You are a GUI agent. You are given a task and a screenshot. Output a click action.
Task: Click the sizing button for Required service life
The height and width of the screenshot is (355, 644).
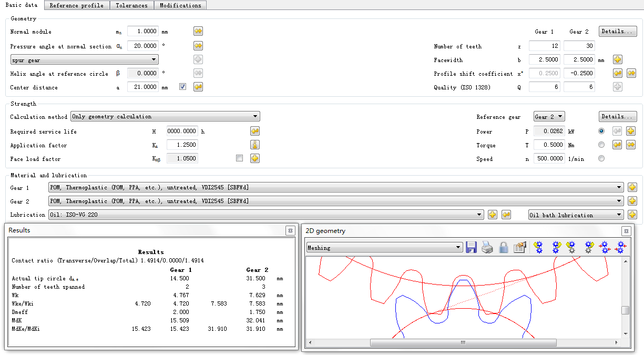[x=255, y=131]
